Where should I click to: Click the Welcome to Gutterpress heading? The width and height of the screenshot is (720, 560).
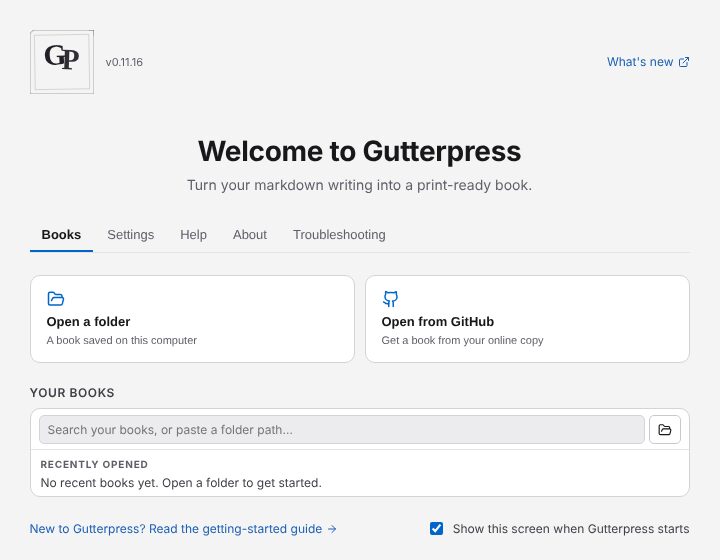click(360, 151)
